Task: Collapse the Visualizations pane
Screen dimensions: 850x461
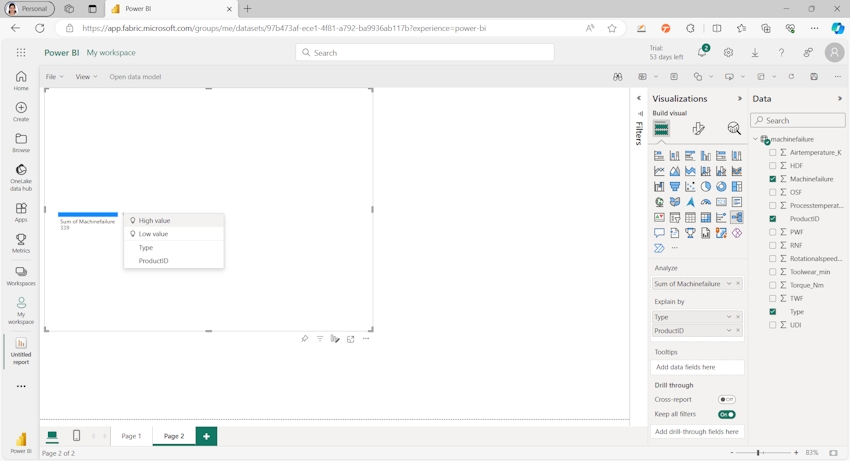Action: point(739,99)
